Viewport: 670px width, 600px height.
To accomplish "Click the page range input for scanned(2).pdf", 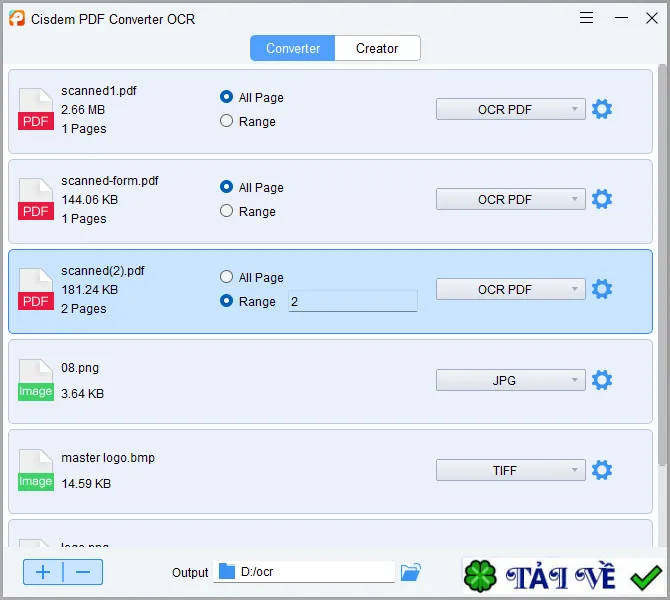I will point(353,301).
